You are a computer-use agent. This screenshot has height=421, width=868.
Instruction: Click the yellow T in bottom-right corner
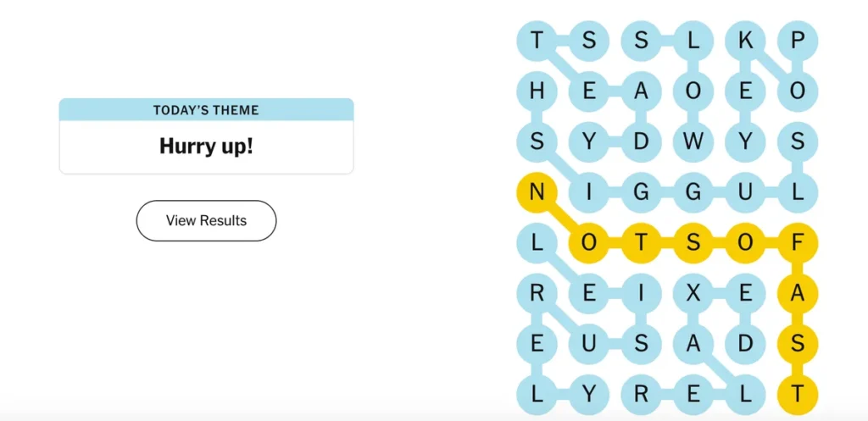click(x=798, y=395)
